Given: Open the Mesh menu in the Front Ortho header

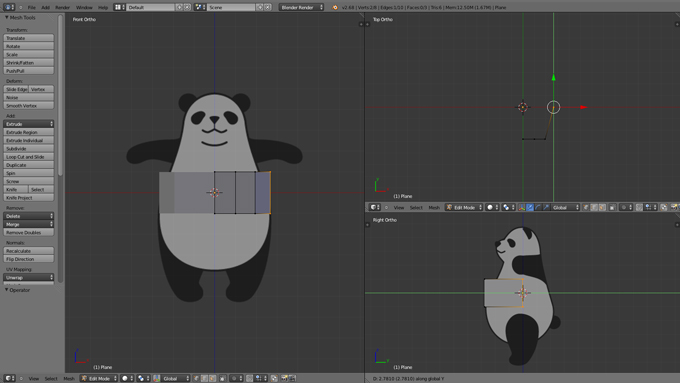Looking at the screenshot, I should tap(69, 378).
